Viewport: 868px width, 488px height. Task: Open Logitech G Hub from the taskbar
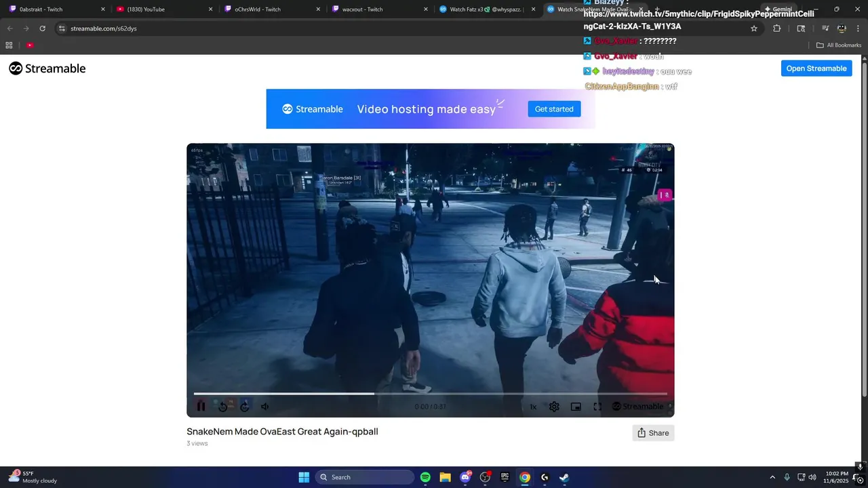coord(545,477)
